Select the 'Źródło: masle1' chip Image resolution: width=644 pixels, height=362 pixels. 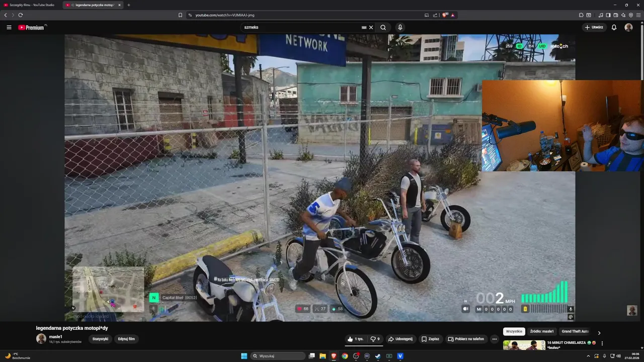click(x=542, y=331)
